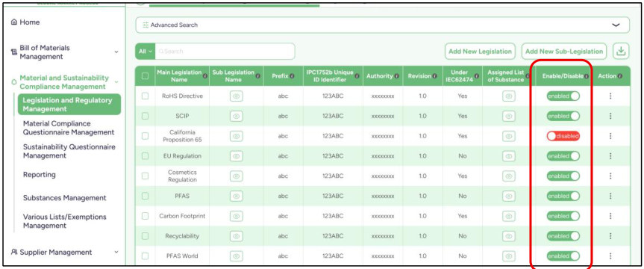Screen dimensions: 644x269
Task: Click the download export icon
Action: pyautogui.click(x=621, y=52)
